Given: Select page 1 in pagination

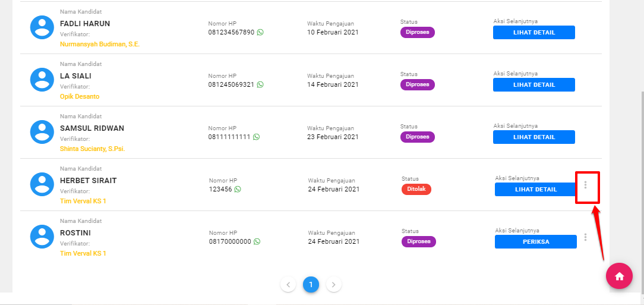Looking at the screenshot, I should [311, 285].
